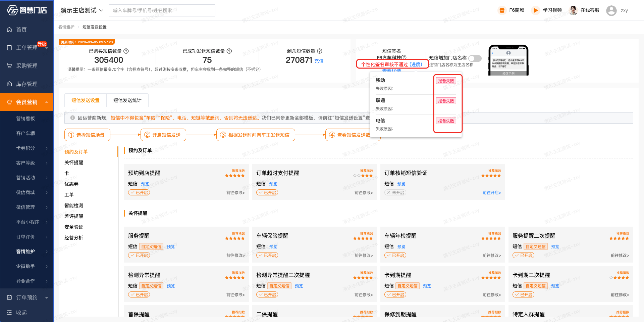This screenshot has height=322, width=644.
Task: Enable the 短信增加门店名称 switch
Action: (x=475, y=58)
